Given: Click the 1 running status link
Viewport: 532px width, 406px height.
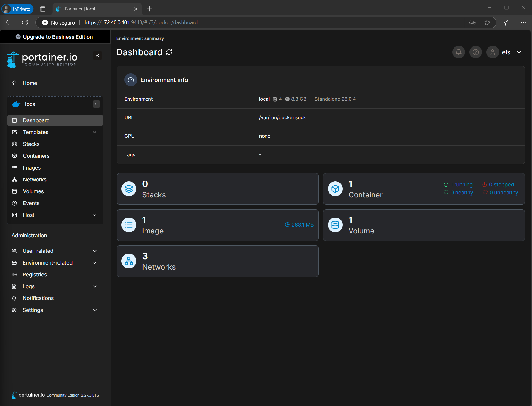Looking at the screenshot, I should [x=458, y=184].
